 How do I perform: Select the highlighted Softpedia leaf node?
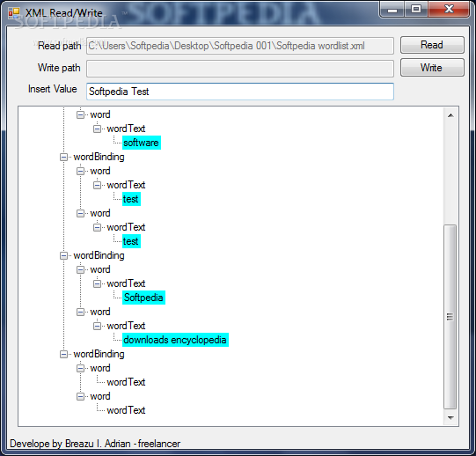[x=143, y=298]
